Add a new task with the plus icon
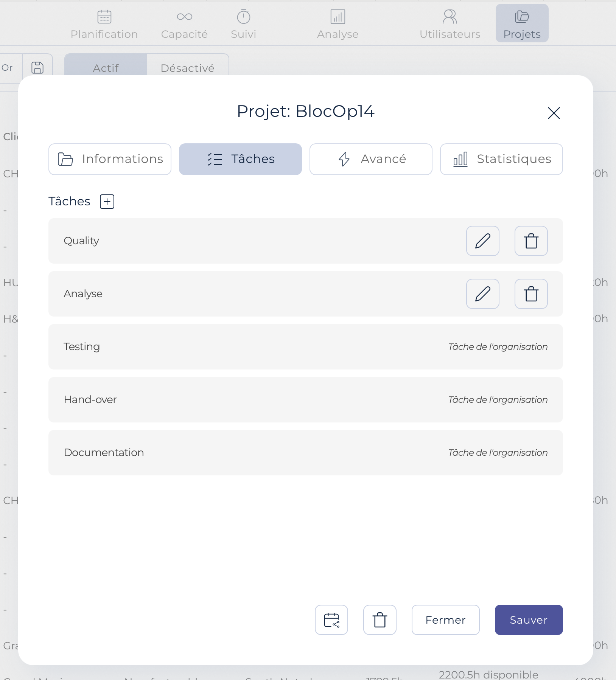616x680 pixels. 107,202
